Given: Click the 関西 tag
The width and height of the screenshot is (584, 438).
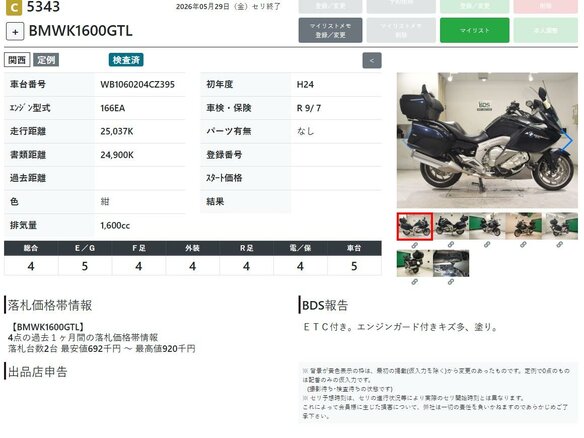Looking at the screenshot, I should (x=17, y=60).
